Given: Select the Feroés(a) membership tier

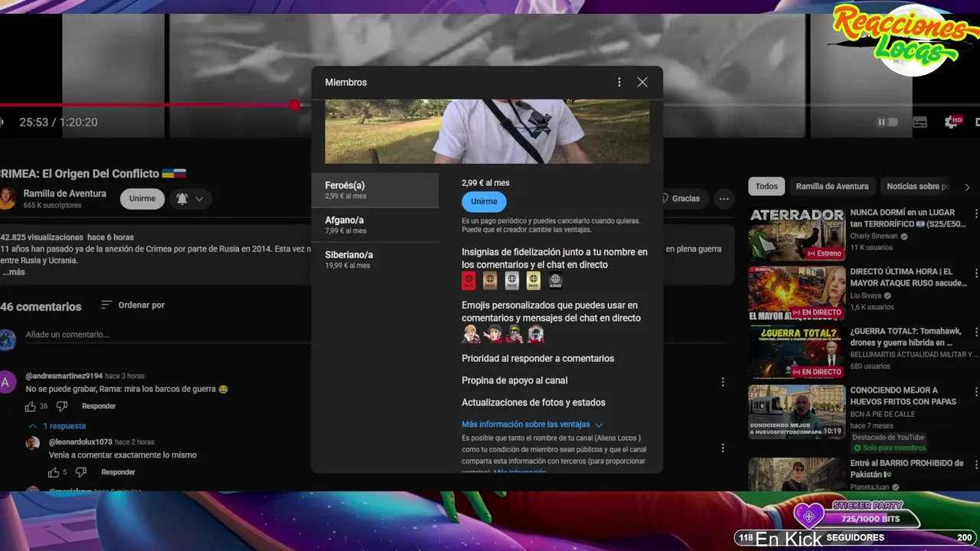Looking at the screenshot, I should [x=375, y=191].
